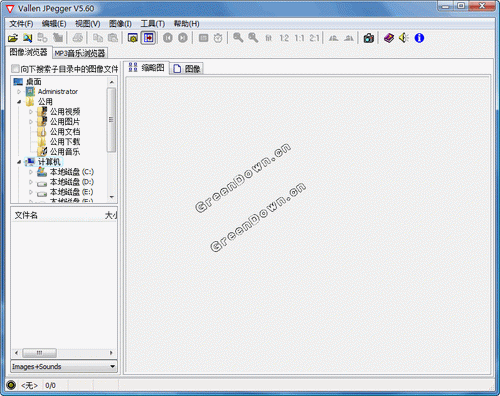Click folder tree scrollbar down arrow
Screen dimensions: 500x396
[112, 197]
